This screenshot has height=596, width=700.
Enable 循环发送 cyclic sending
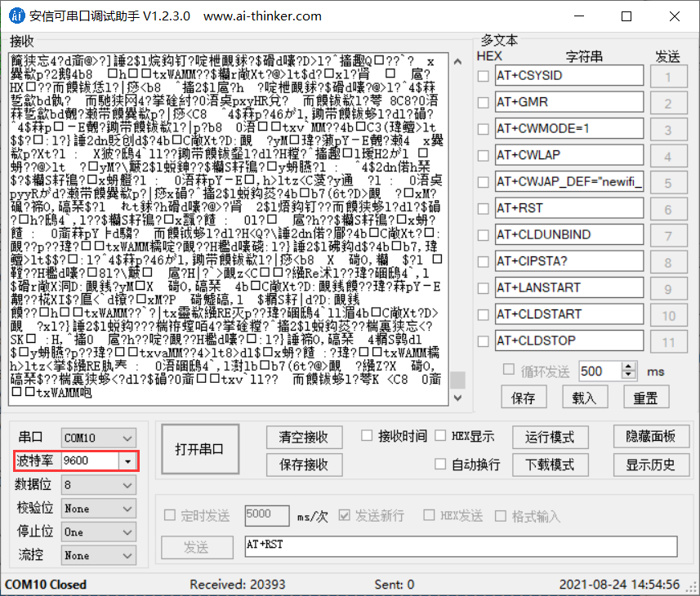[x=508, y=370]
